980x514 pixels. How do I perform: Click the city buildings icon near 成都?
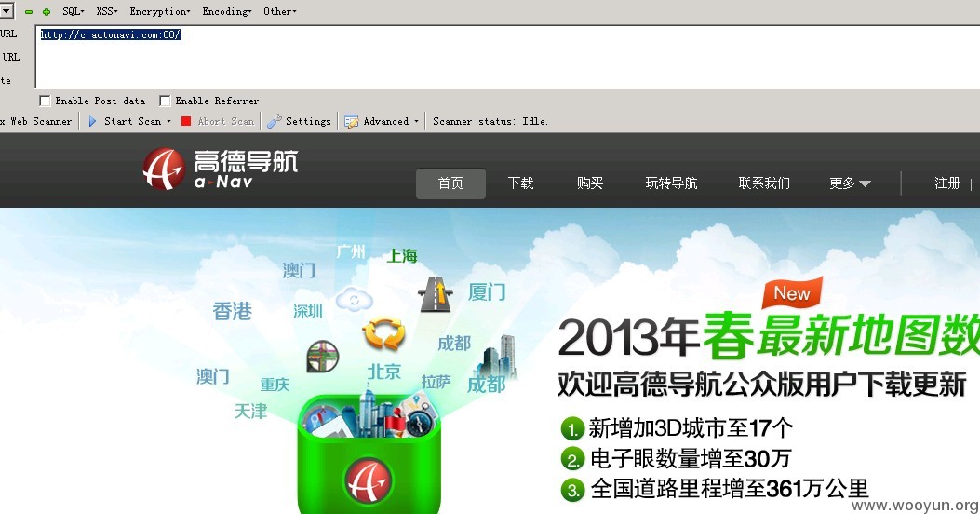[x=498, y=357]
